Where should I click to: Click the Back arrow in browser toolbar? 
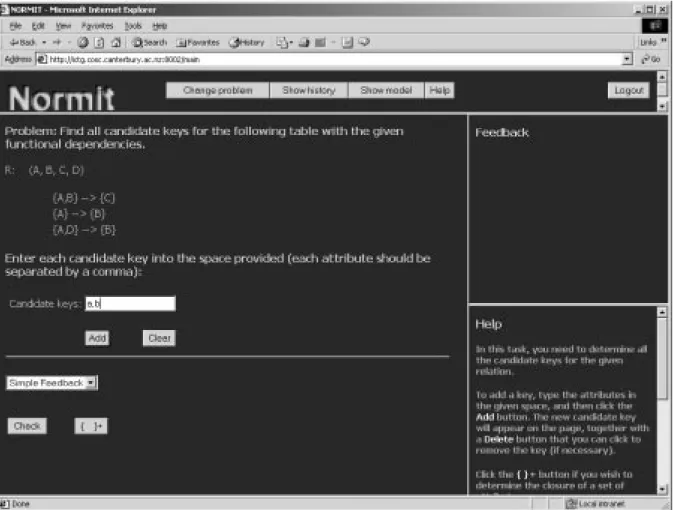pyautogui.click(x=22, y=42)
